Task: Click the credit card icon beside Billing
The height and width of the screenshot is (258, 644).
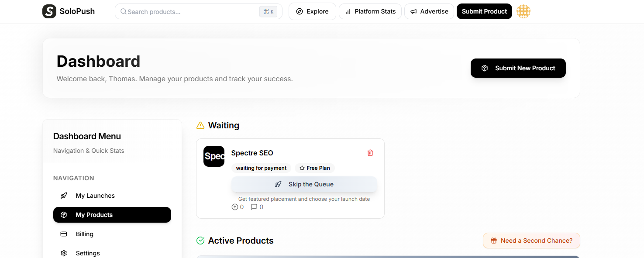Action: pyautogui.click(x=64, y=234)
